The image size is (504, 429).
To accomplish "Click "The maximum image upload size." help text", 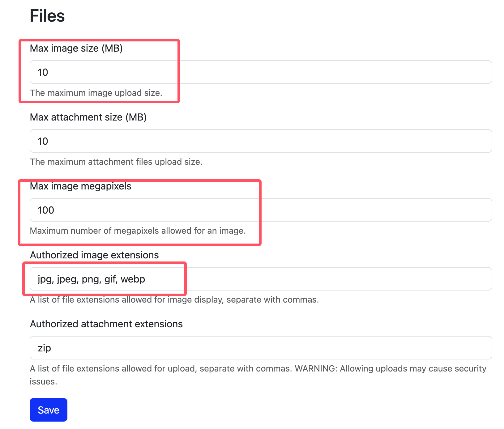I will click(96, 93).
